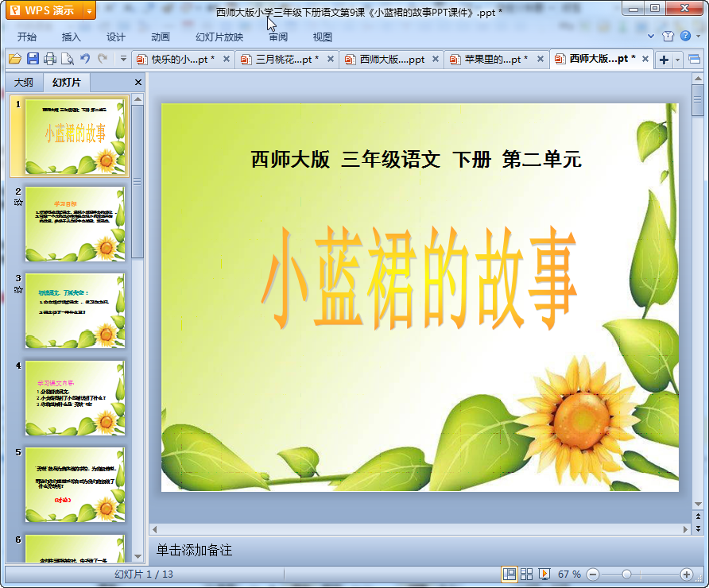Collapse the ribbon with the chevron icon
Screen dimensions: 709x588
(x=651, y=37)
